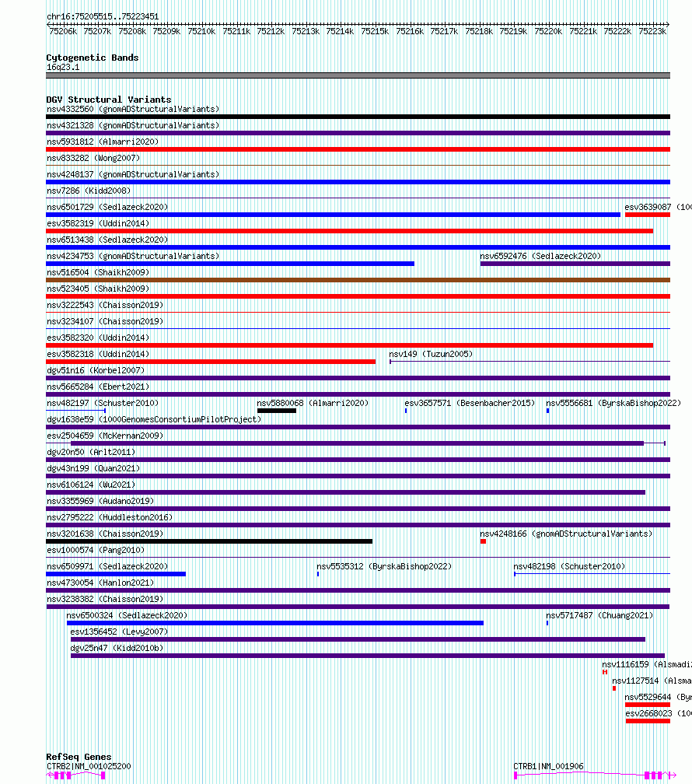692x784 pixels.
Task: Click dgv20n50 (Arlt2011) label
Action: 91,452
